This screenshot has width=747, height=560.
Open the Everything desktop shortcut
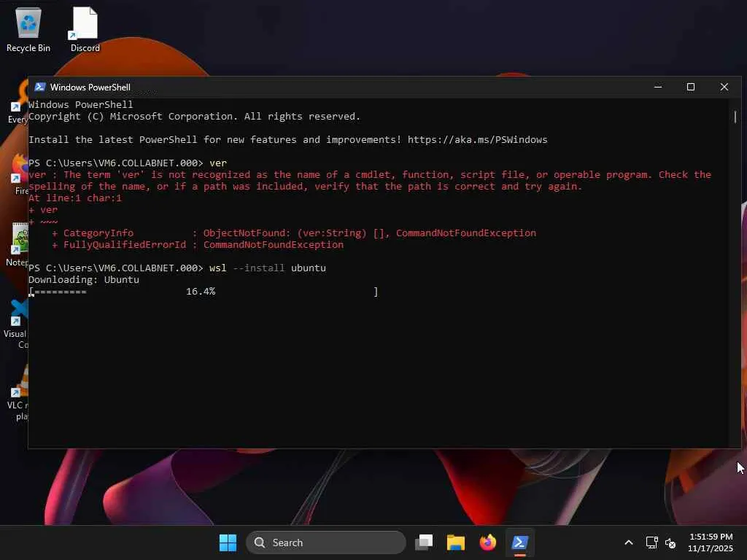(x=17, y=101)
